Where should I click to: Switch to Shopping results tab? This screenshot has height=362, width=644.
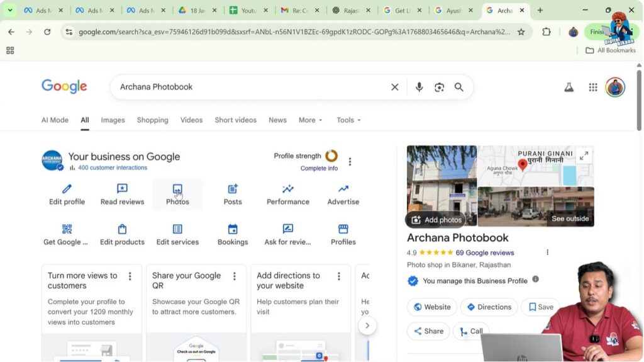152,120
